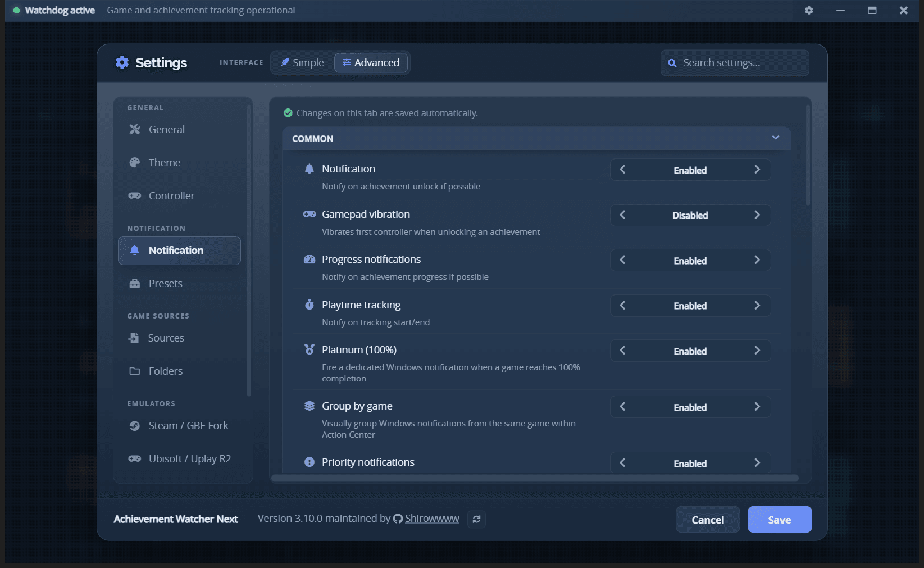This screenshot has height=568, width=924.
Task: Click the 'Version 3.10.0 maintained by' text
Action: pyautogui.click(x=324, y=519)
